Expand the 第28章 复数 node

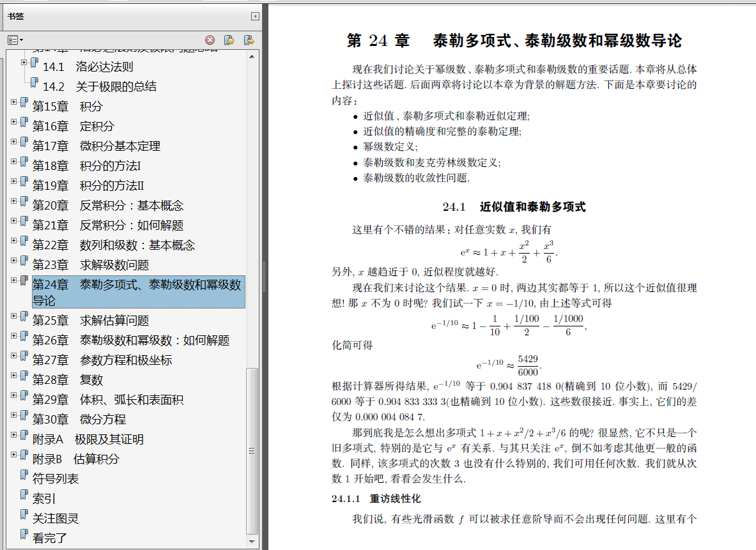[13, 376]
